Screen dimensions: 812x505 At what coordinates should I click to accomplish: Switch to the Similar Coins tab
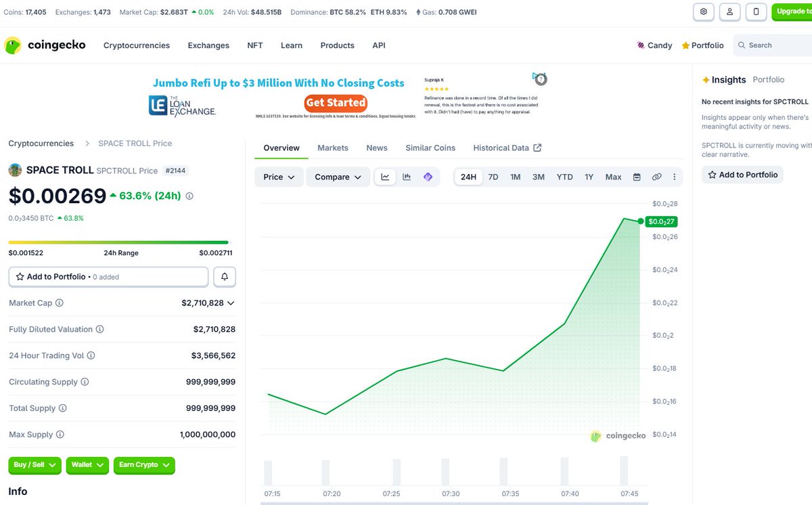click(x=430, y=148)
